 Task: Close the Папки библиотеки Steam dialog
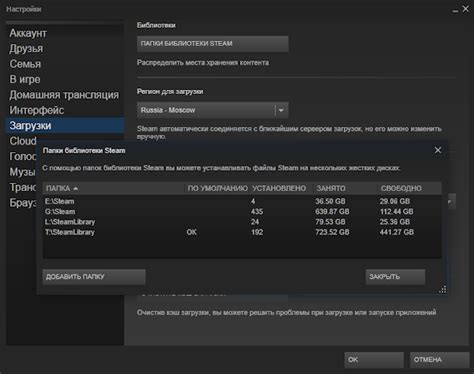(438, 150)
